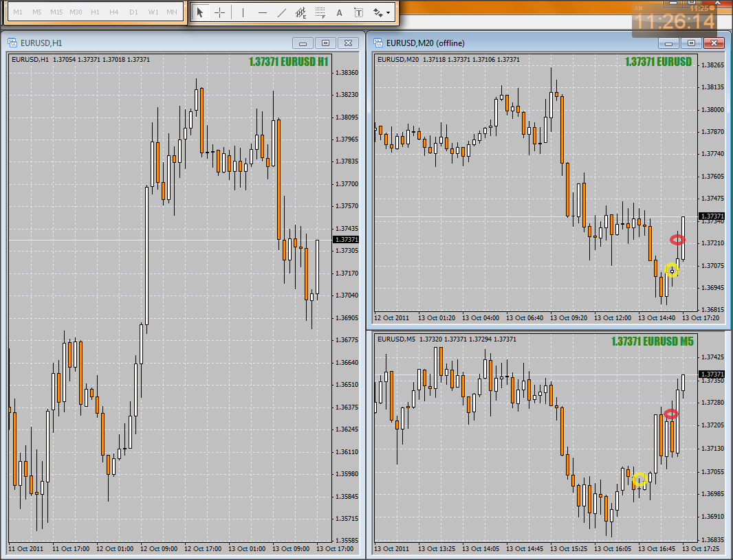Click the M20 chart OHLC header text

point(448,59)
